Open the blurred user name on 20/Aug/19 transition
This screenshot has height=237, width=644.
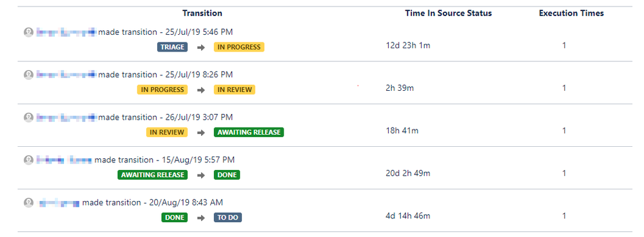coord(59,203)
